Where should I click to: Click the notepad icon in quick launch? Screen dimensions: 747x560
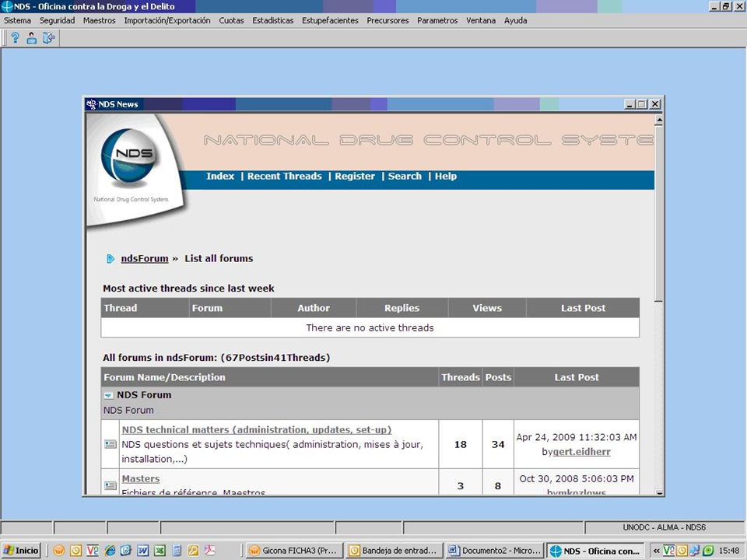177,551
